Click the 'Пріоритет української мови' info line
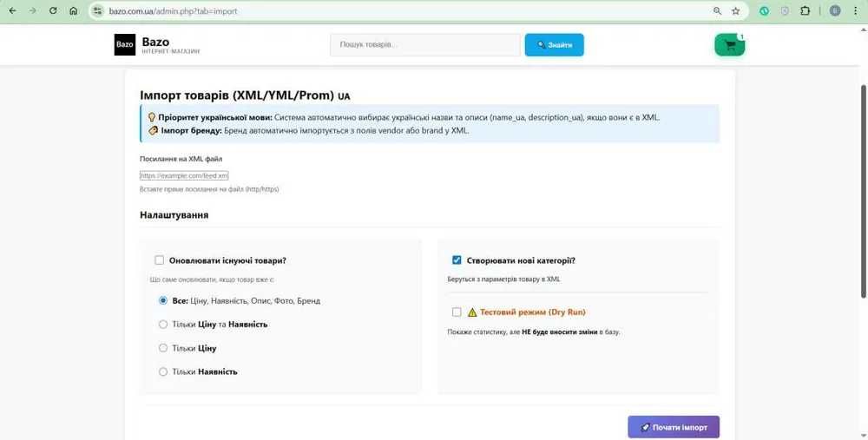Image resolution: width=868 pixels, height=440 pixels. (403, 117)
